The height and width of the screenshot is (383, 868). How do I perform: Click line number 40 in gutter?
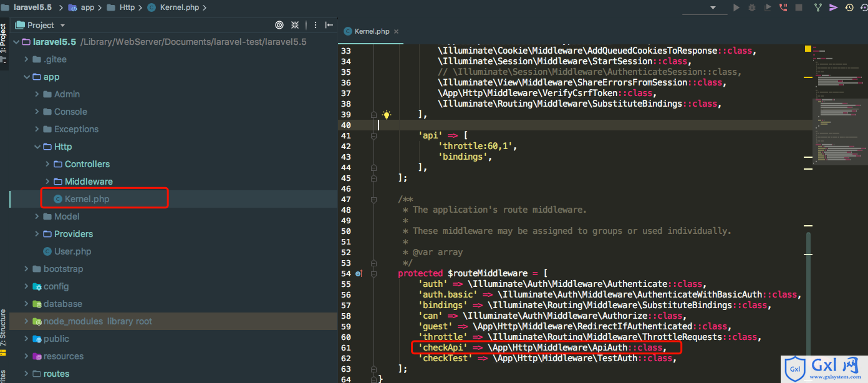click(345, 125)
